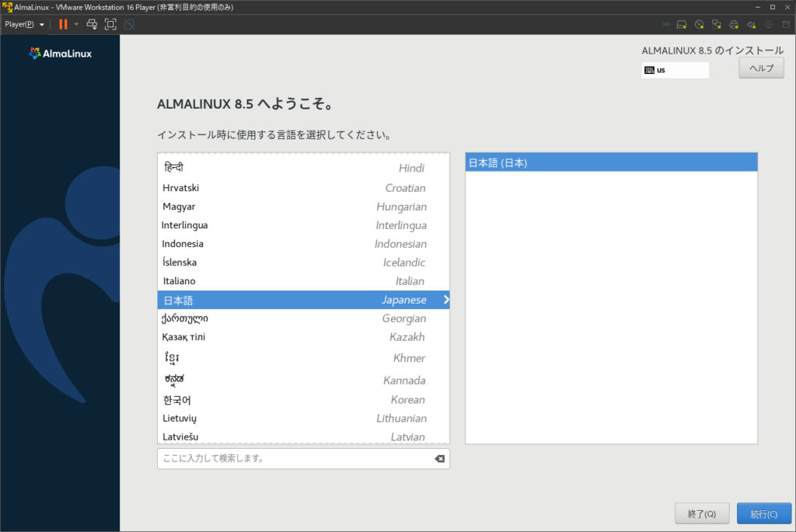Click the printer device icon
The height and width of the screenshot is (532, 796).
[x=734, y=24]
